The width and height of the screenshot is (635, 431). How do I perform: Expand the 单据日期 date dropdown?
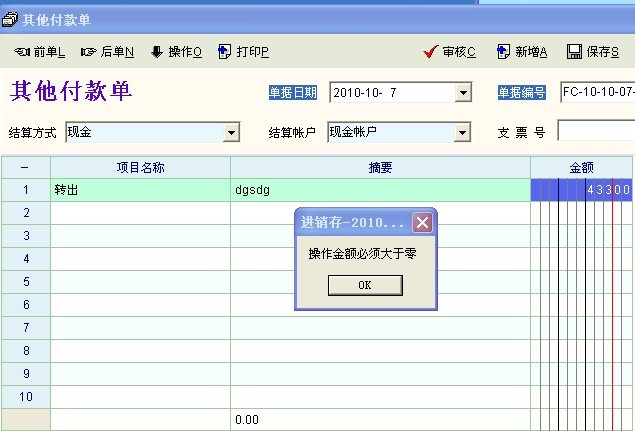[x=463, y=93]
